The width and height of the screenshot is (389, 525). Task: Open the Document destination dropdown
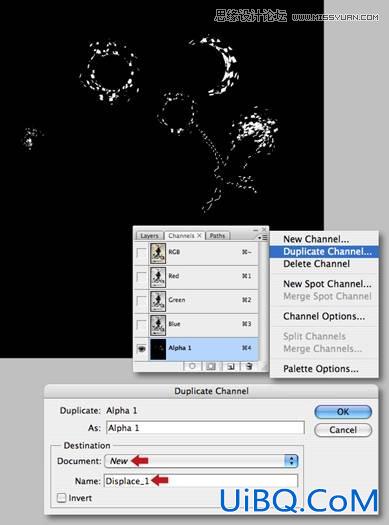(201, 461)
